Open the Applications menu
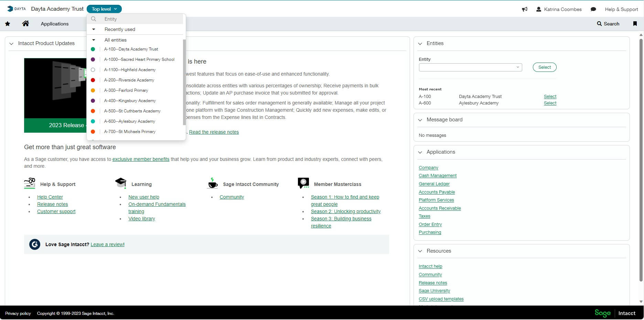This screenshot has height=320, width=644. pos(55,24)
